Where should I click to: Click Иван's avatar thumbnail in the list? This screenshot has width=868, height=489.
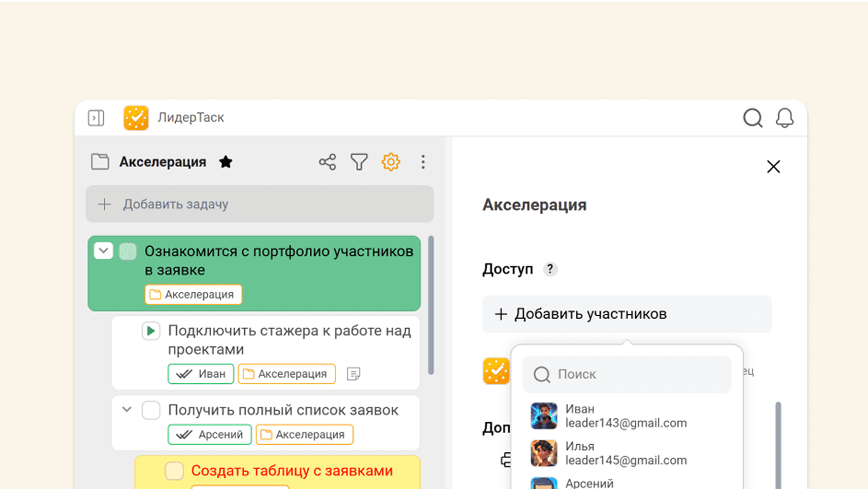pyautogui.click(x=544, y=415)
